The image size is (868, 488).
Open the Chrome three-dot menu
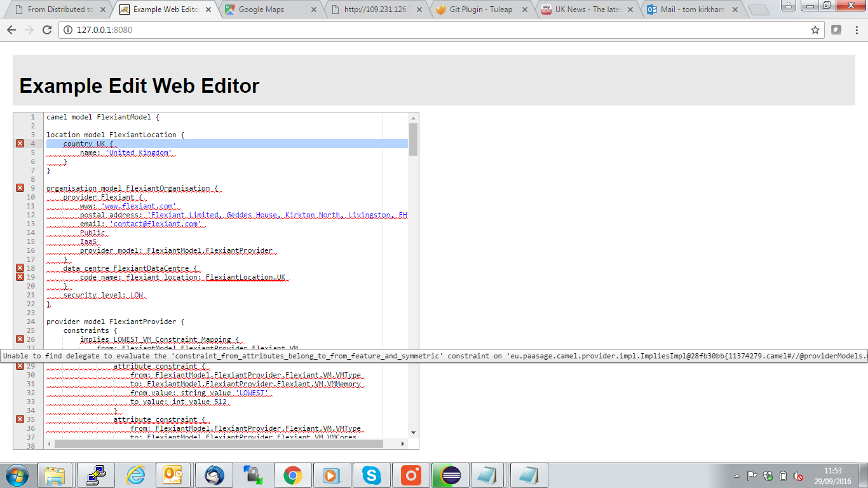click(x=856, y=30)
